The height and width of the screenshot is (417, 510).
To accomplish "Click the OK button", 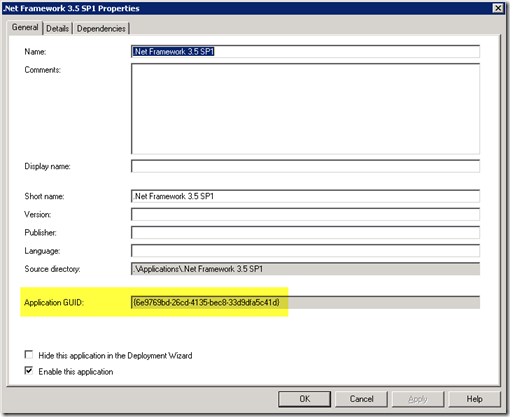I will 304,399.
